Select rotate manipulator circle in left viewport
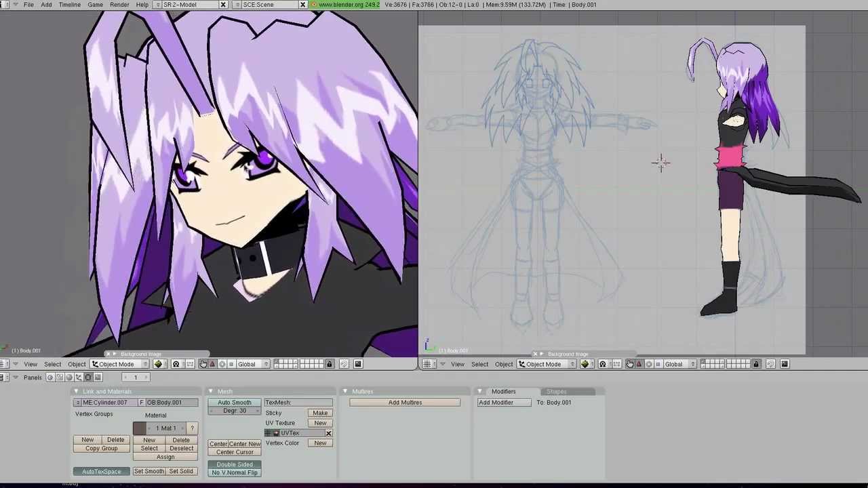This screenshot has width=868, height=488. pyautogui.click(x=222, y=364)
